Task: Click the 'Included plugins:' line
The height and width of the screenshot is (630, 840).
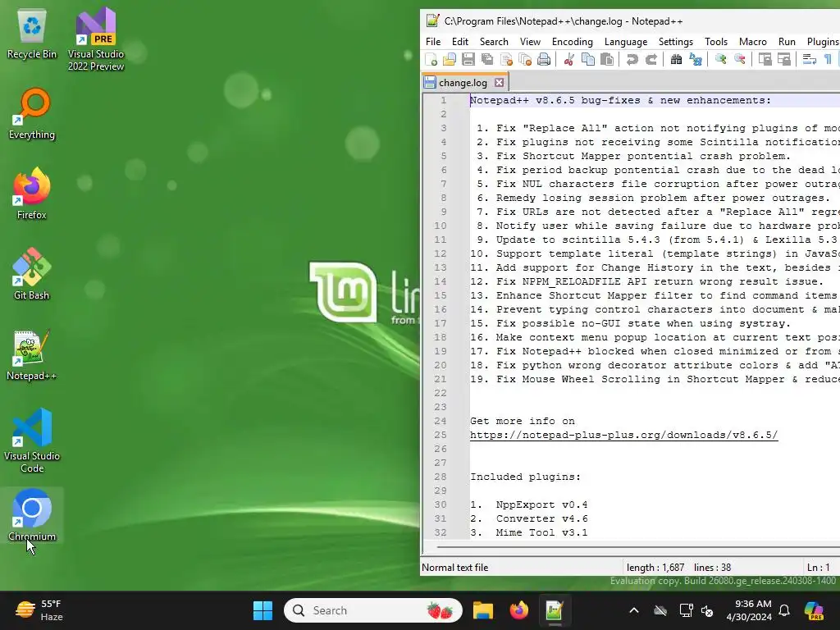Action: (525, 477)
